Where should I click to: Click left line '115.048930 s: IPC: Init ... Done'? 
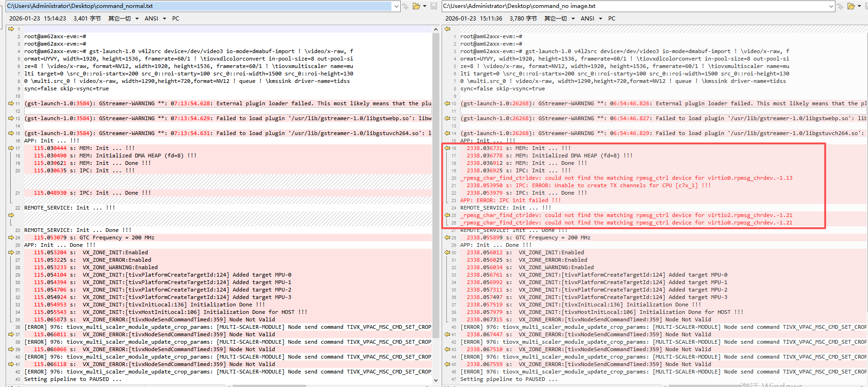click(x=92, y=193)
